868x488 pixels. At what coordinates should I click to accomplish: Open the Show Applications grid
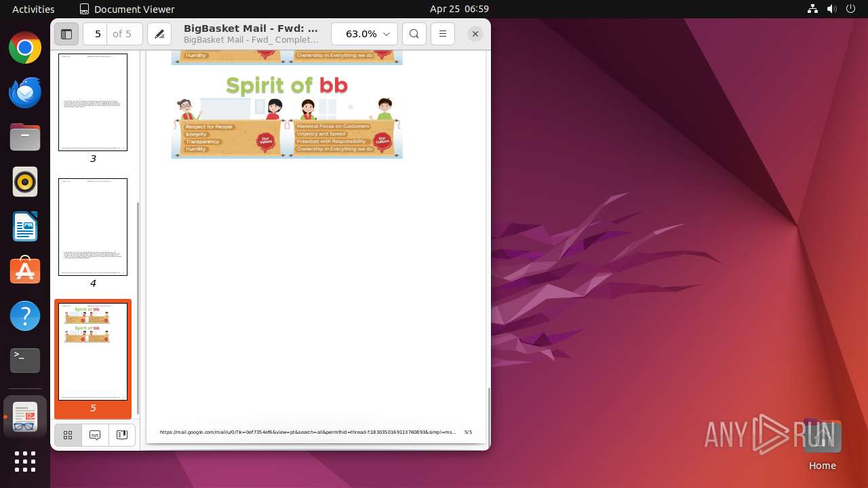pyautogui.click(x=25, y=462)
